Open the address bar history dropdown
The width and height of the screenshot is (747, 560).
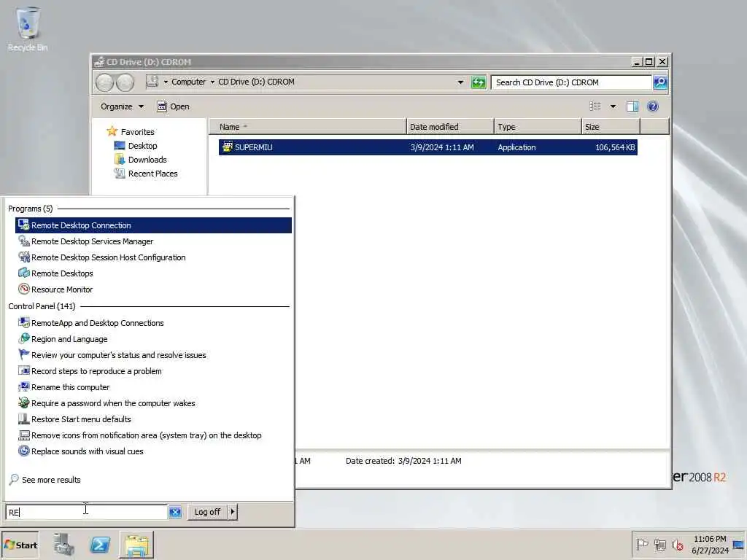460,82
